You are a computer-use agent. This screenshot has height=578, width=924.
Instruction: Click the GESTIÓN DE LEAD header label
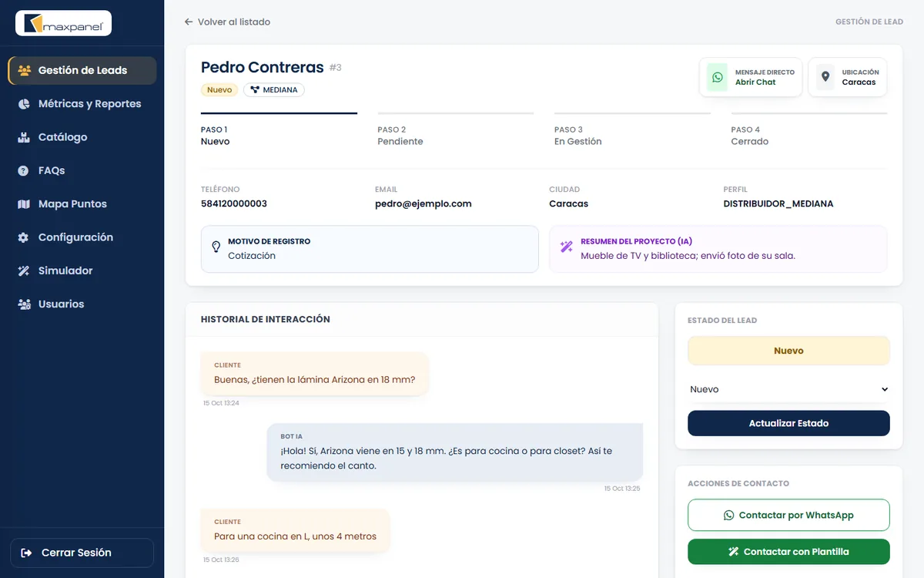point(869,22)
